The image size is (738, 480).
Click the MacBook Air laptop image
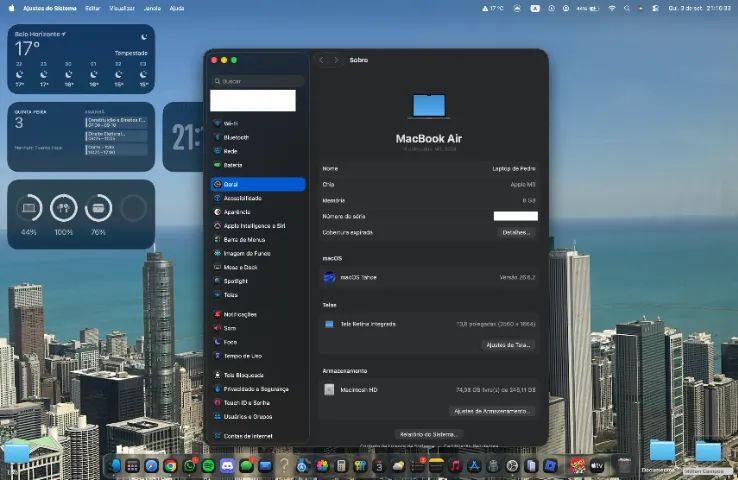[429, 106]
